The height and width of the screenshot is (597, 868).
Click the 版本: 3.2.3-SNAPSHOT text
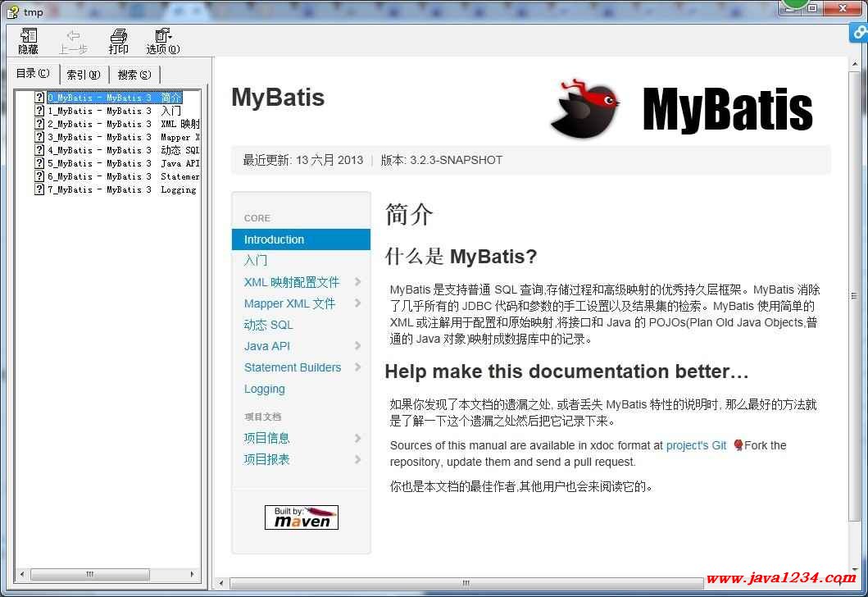pos(441,160)
